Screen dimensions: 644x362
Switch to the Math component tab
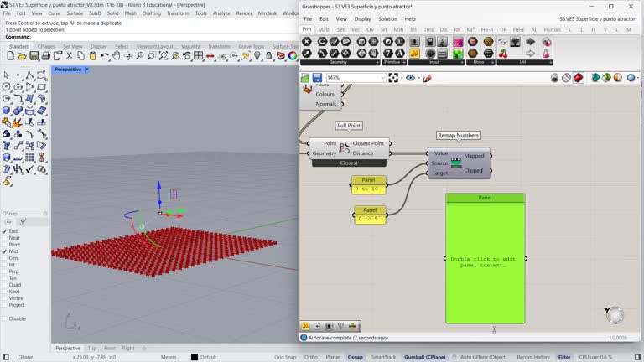click(324, 29)
